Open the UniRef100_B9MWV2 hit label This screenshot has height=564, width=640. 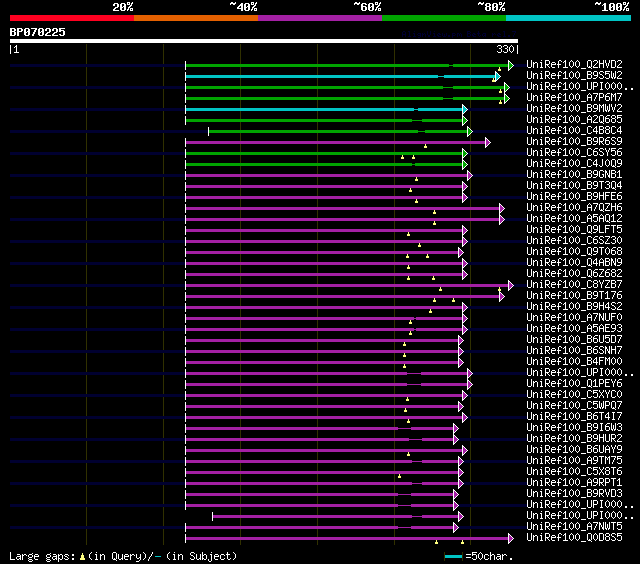(x=574, y=109)
